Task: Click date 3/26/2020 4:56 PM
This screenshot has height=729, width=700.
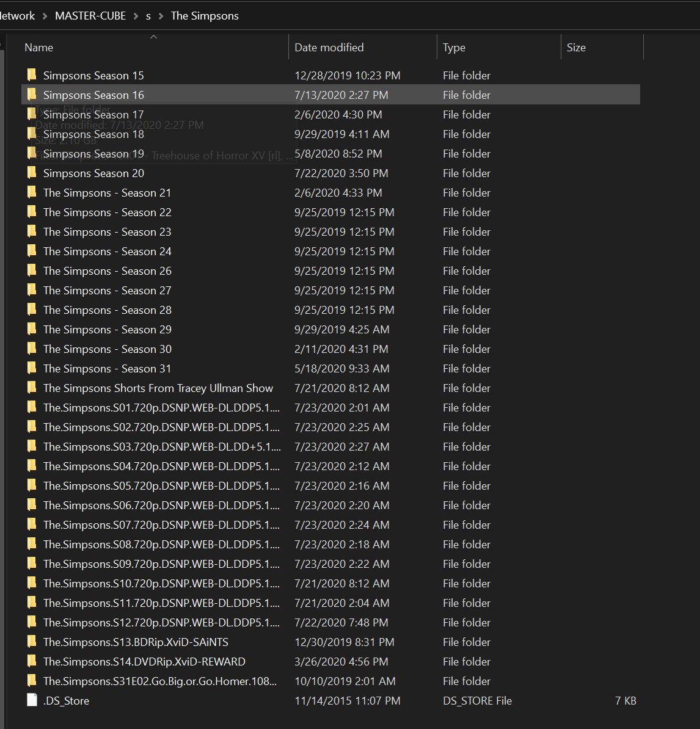Action: [x=341, y=661]
